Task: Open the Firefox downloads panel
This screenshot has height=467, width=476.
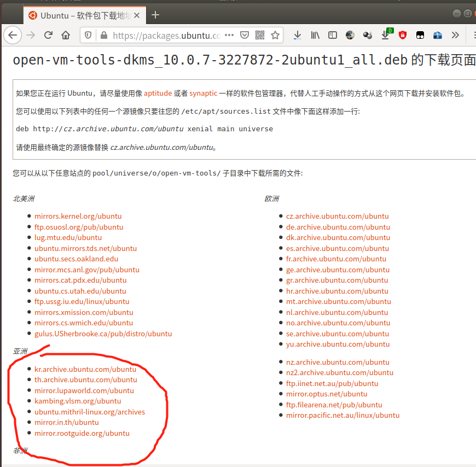Action: click(x=297, y=34)
